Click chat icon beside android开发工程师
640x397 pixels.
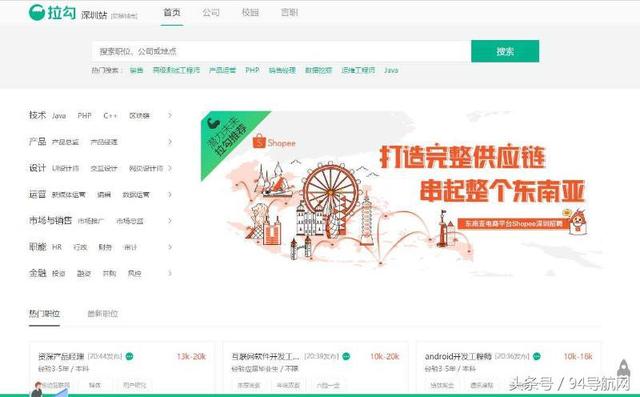tap(537, 357)
